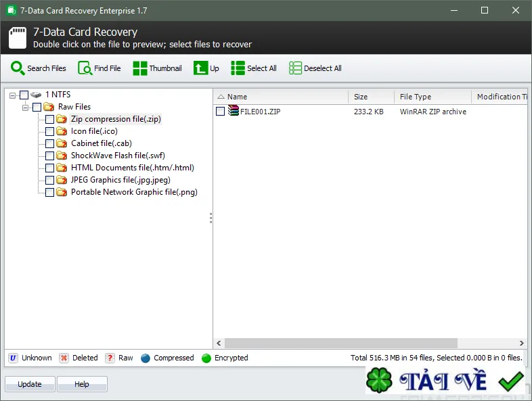Check the FILE001.ZIP file checkbox

coord(220,111)
